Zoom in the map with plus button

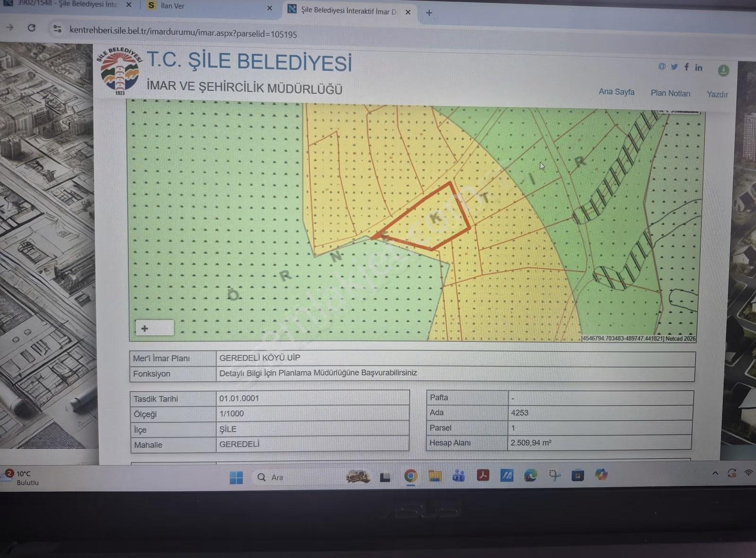click(x=145, y=328)
